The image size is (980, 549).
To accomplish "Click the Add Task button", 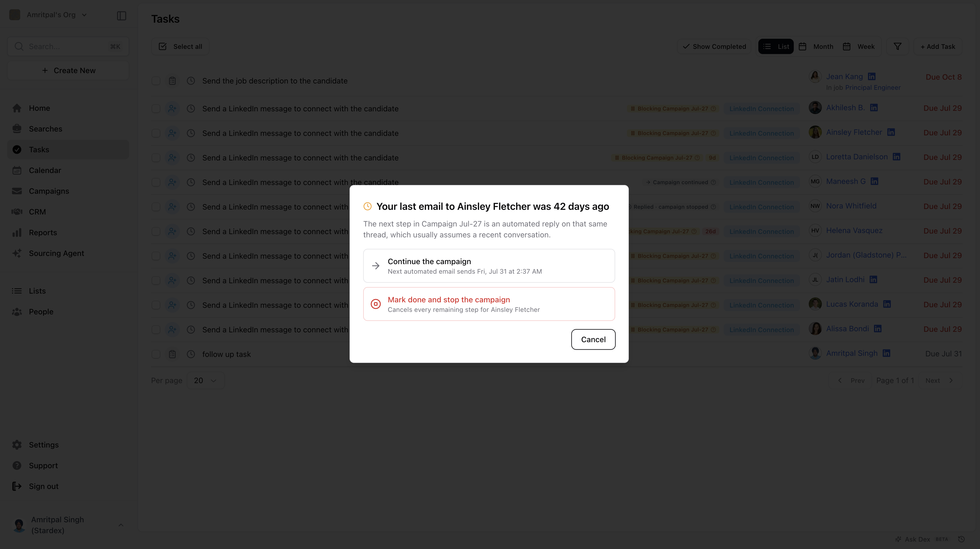I will coord(938,46).
